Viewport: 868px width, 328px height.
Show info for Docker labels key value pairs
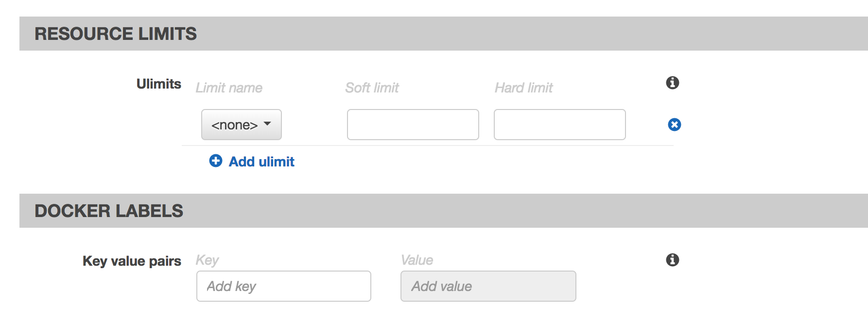click(672, 260)
